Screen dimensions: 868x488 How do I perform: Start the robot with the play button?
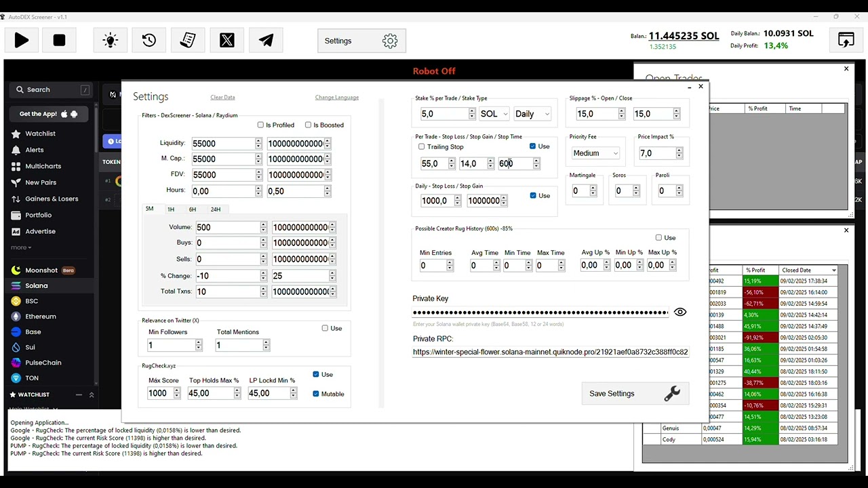22,41
